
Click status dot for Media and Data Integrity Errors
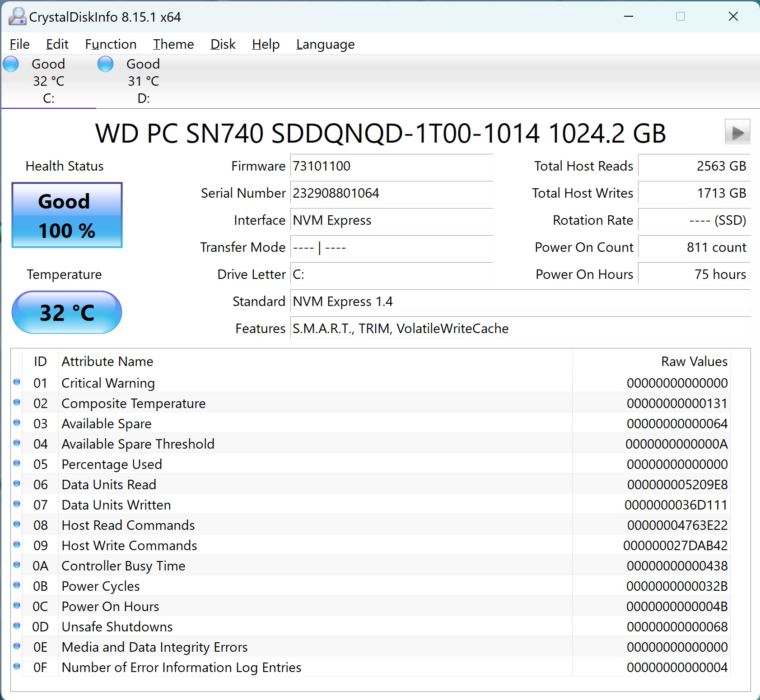17,646
